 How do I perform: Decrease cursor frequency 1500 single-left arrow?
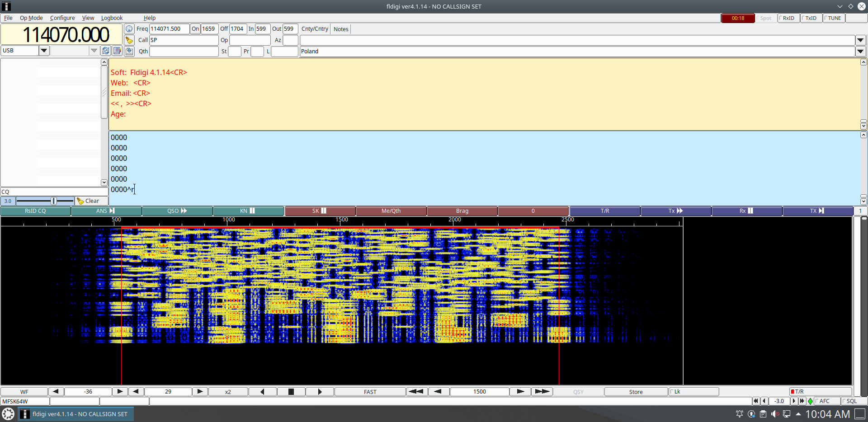click(x=438, y=392)
